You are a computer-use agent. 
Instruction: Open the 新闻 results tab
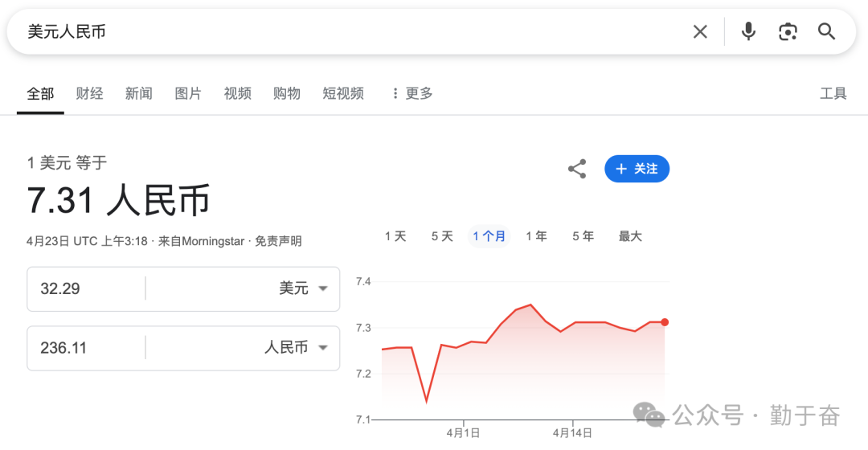tap(138, 93)
